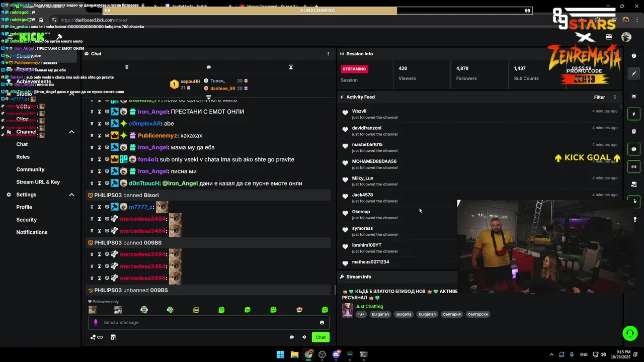Open the Chat item in the Channel sidebar
Screen dimensions: 644x362
pos(22,144)
